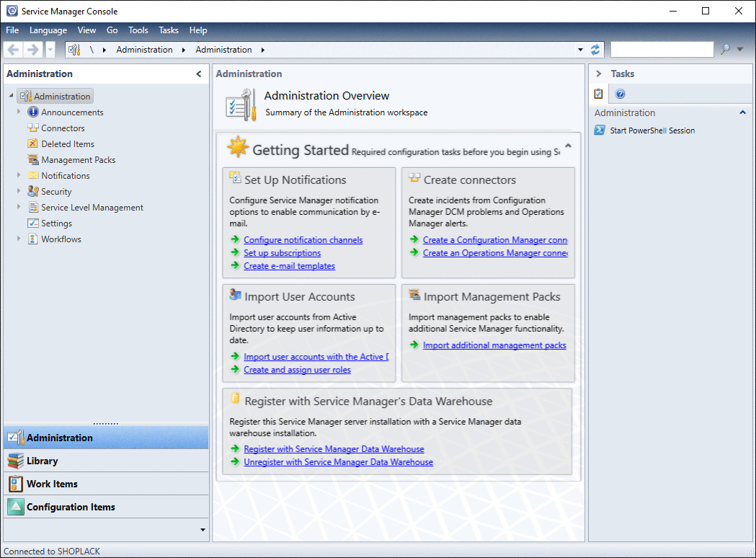
Task: Click the wunderbar resize grip dots
Action: [106, 423]
